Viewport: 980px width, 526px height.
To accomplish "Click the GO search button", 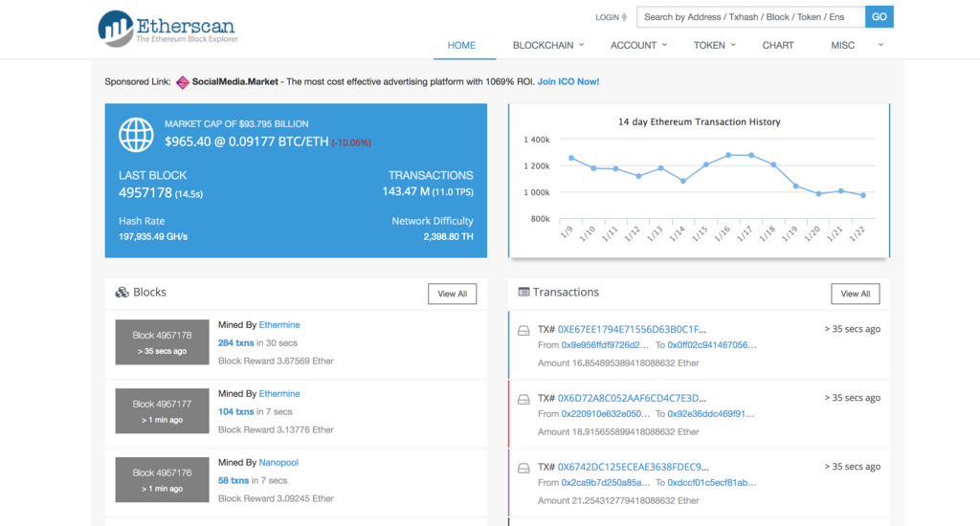I will click(880, 17).
